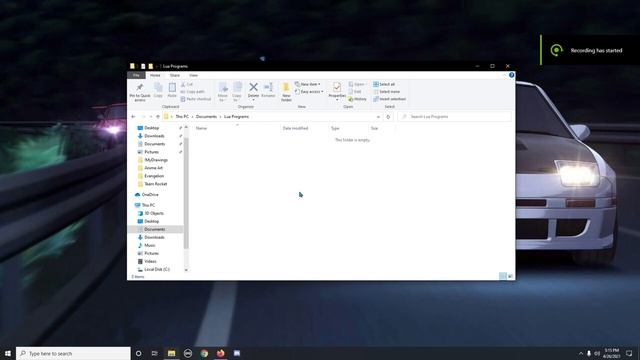Open Windows Start menu
640x360 pixels.
(8, 353)
